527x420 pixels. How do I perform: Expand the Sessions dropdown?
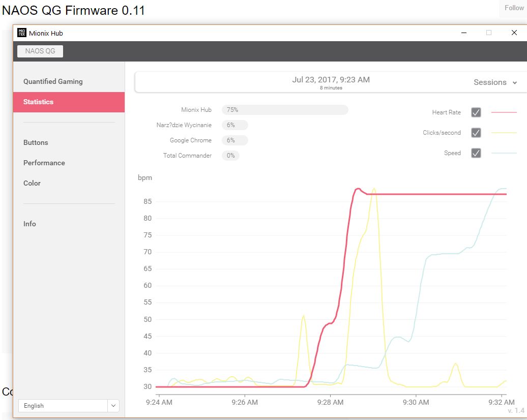[495, 82]
